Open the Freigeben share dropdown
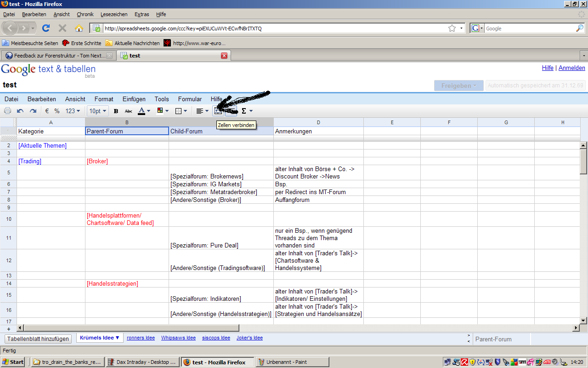588x368 pixels. [x=458, y=86]
